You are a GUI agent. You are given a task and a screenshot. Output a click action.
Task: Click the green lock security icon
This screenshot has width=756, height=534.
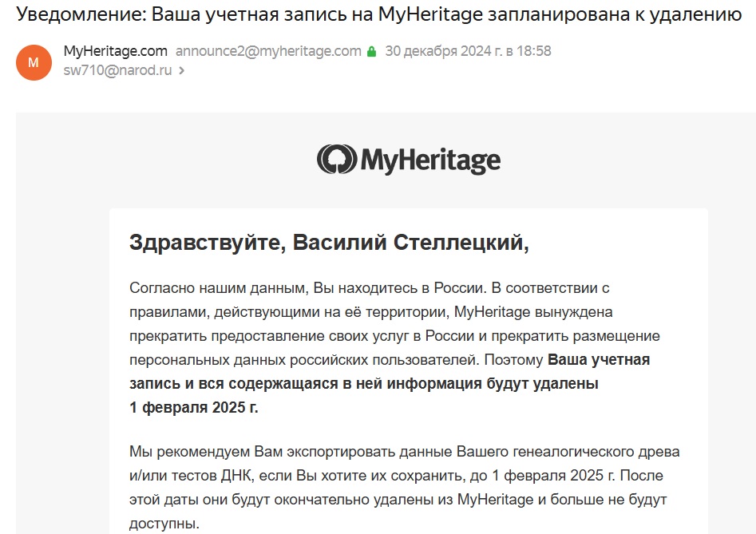tap(371, 52)
